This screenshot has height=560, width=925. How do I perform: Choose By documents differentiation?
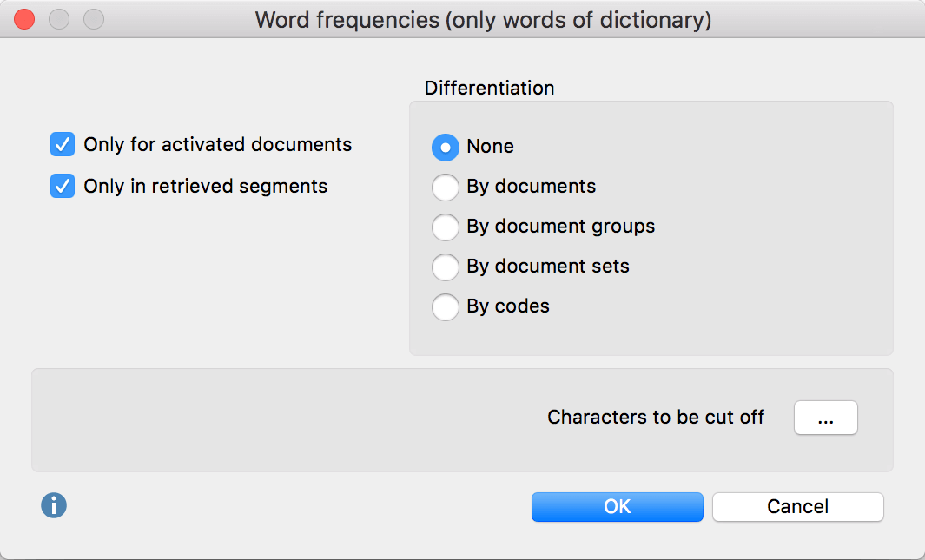[446, 187]
